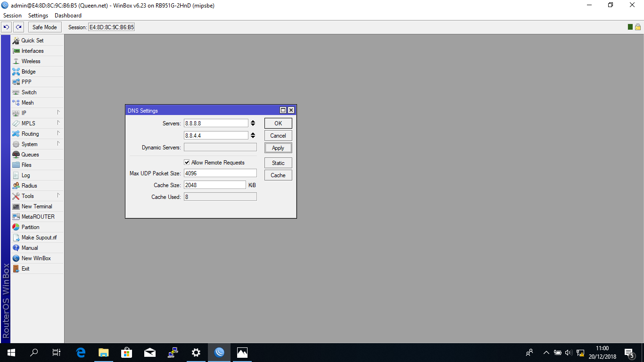This screenshot has width=644, height=362.
Task: Click Exit in the sidebar
Action: coord(37,269)
